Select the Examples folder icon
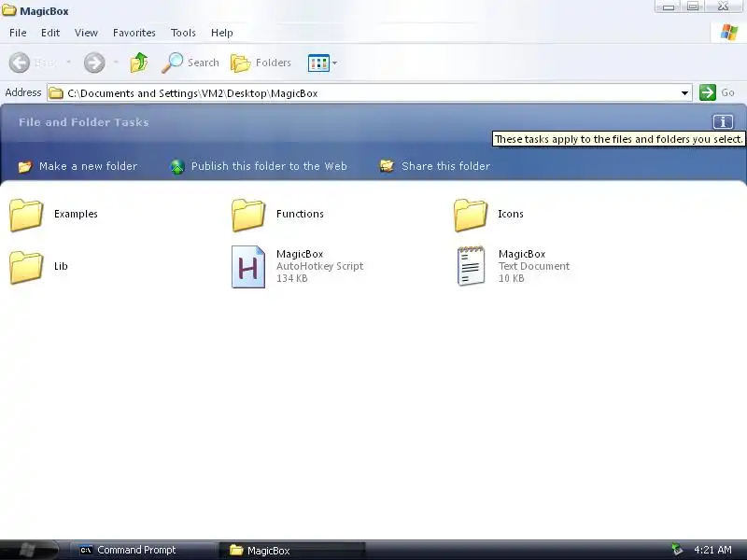This screenshot has height=560, width=747. 26,215
